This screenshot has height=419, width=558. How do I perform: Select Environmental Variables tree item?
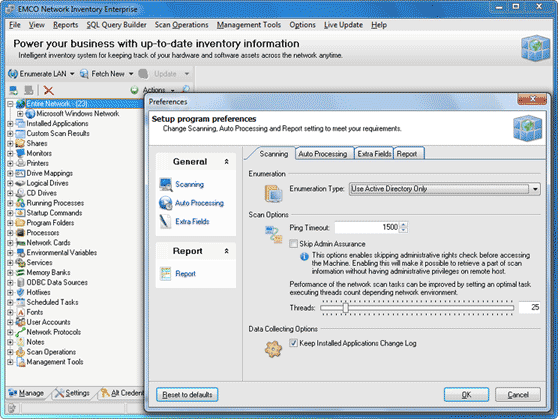coord(62,253)
